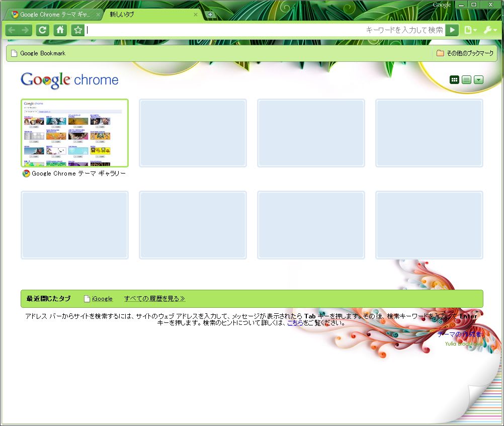Click the Forward navigation arrow

[x=26, y=30]
